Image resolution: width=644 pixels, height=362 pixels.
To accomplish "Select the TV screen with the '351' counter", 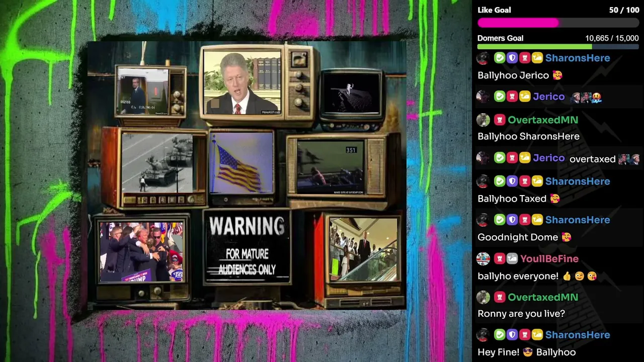I will 330,167.
